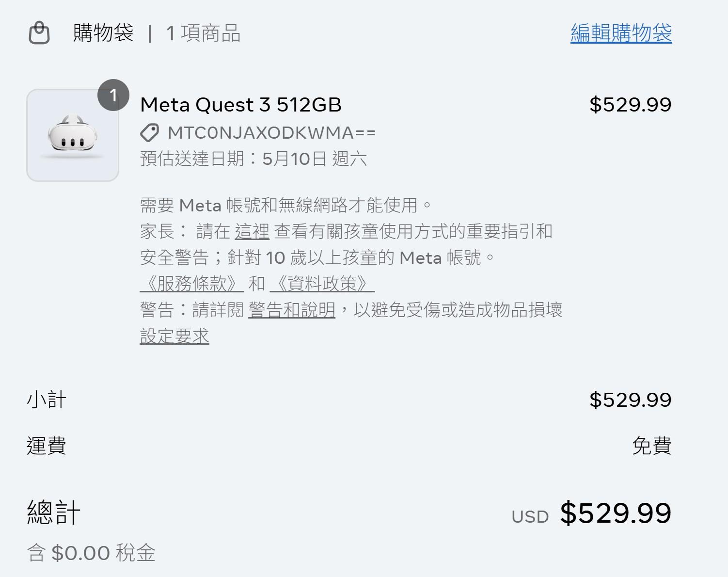This screenshot has width=728, height=577.
Task: Open the 《服務條款》 terms of service link
Action: click(x=191, y=283)
